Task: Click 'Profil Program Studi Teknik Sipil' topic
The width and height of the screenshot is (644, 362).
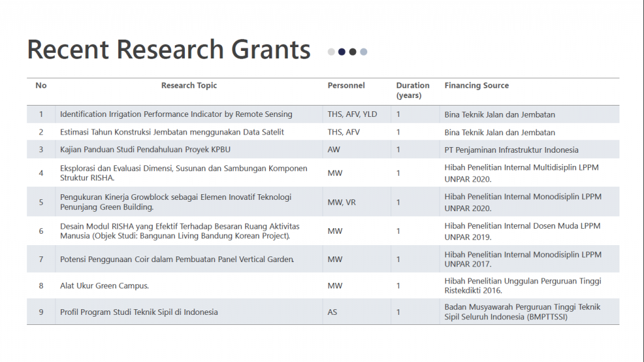Action: click(x=138, y=312)
